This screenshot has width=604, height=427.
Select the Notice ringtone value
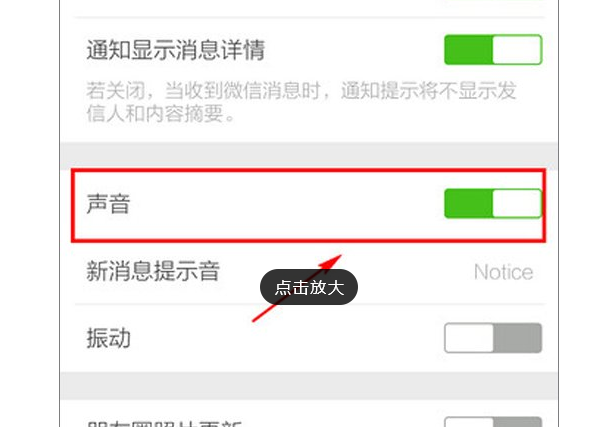point(503,272)
